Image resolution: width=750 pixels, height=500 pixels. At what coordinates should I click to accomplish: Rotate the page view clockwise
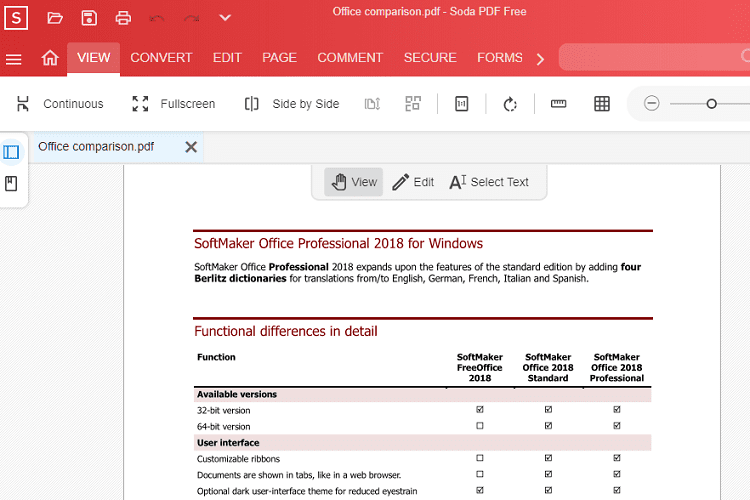[x=510, y=104]
